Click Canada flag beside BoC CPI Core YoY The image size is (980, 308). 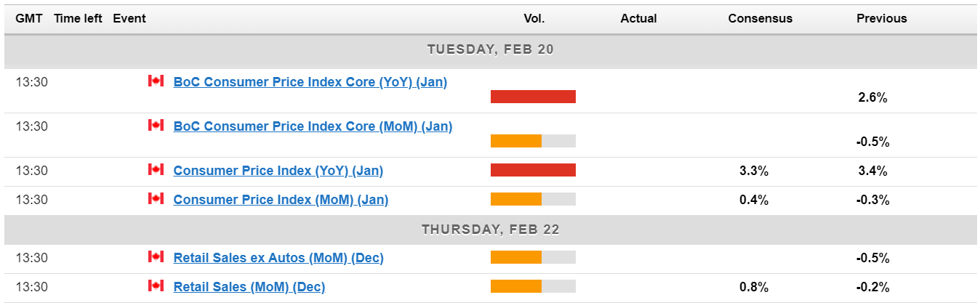[x=156, y=81]
